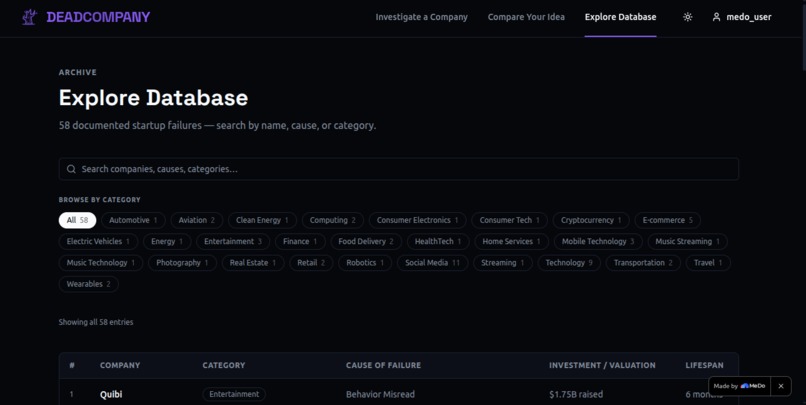Filter by Photography category
806x405 pixels.
point(182,263)
